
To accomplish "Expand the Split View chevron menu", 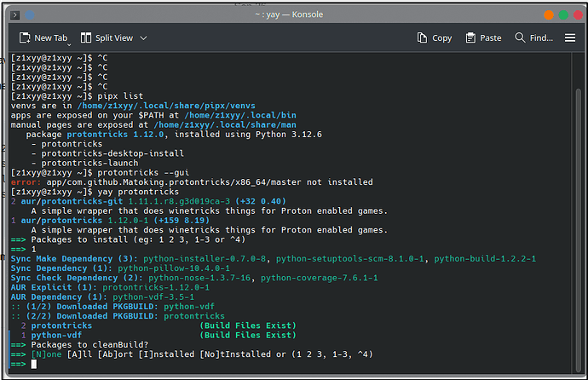I will (x=143, y=37).
